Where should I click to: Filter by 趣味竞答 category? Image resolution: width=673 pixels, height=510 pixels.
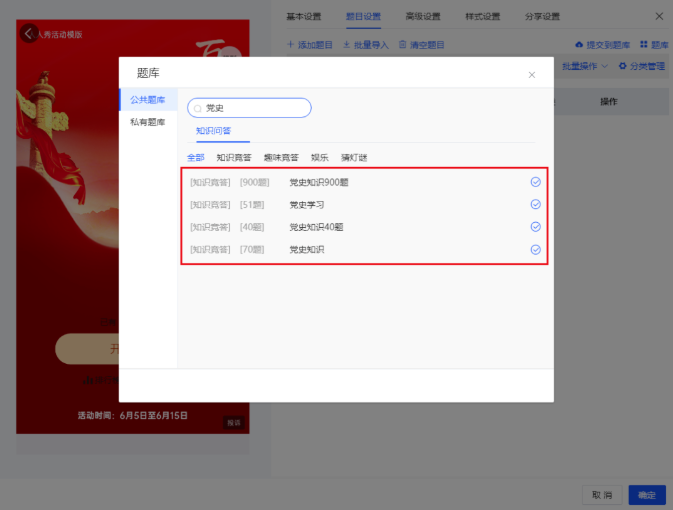point(281,158)
